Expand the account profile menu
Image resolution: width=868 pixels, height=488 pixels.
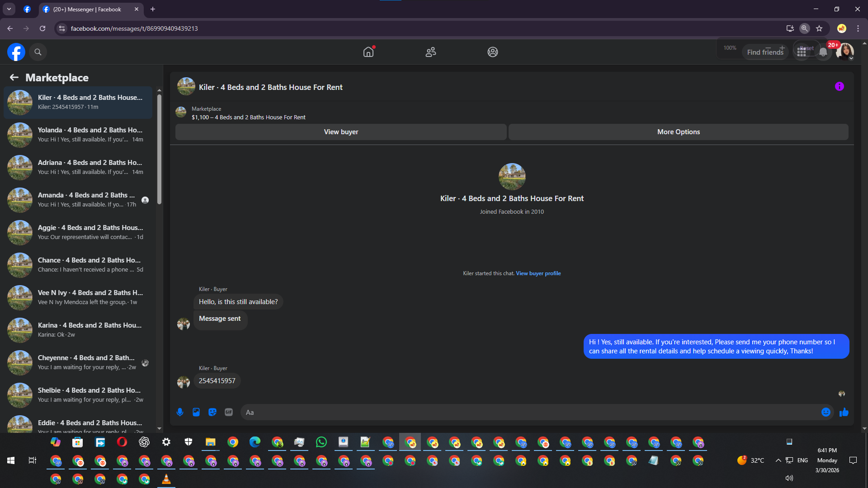[844, 52]
